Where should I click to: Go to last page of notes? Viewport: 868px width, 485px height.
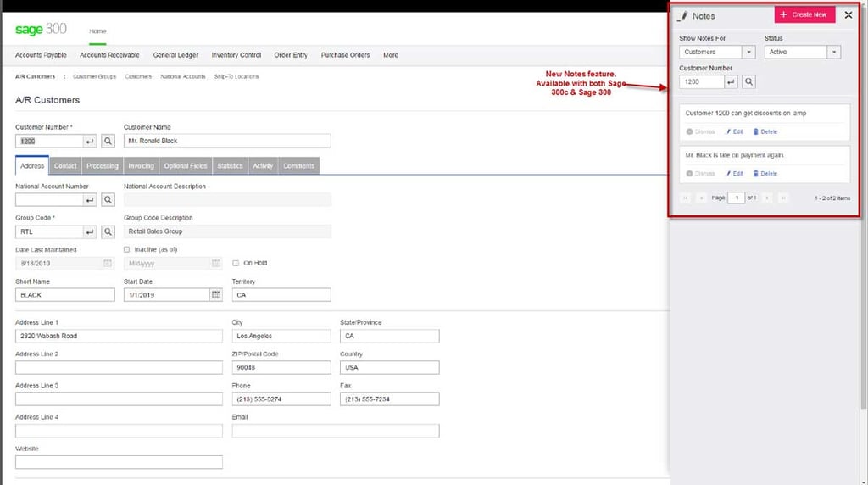pos(783,198)
